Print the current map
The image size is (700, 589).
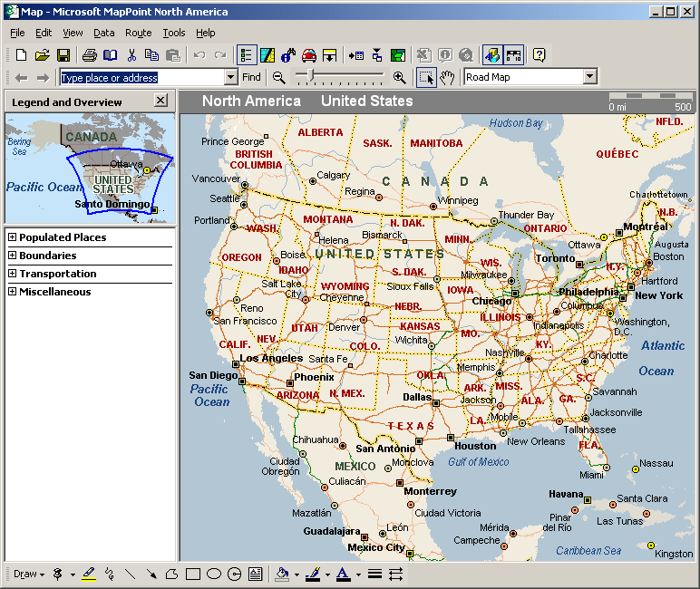(89, 55)
